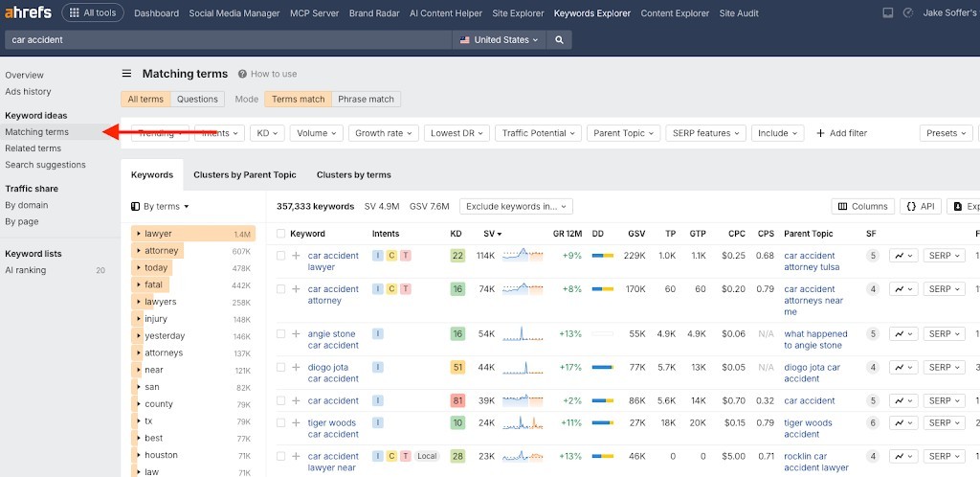Open trend chart button for tiger woods row

tap(903, 422)
